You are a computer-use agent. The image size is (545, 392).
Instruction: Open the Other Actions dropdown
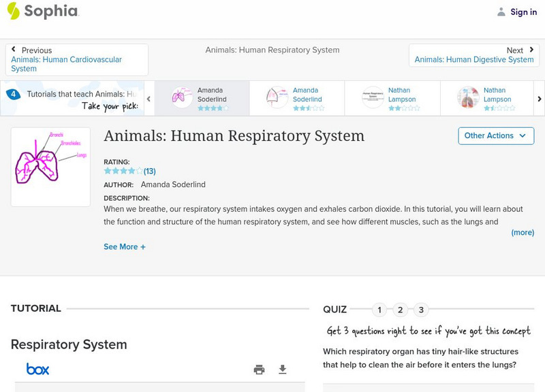(x=495, y=135)
